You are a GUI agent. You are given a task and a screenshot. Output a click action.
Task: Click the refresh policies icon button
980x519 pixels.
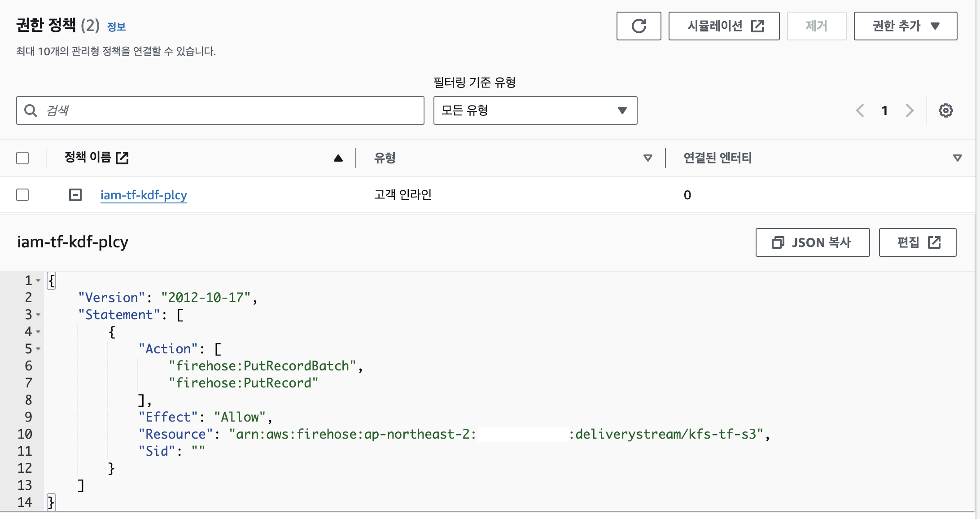click(x=639, y=26)
